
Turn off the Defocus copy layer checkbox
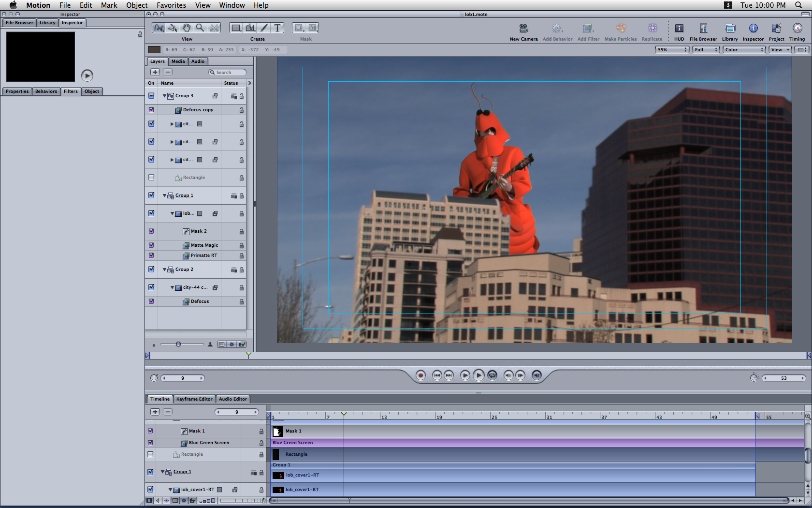[x=151, y=110]
